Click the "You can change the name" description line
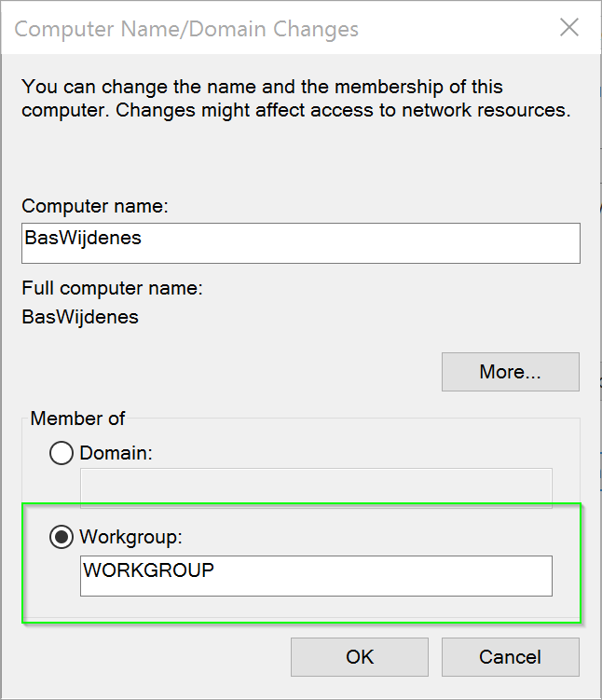This screenshot has height=700, width=602. coord(261,87)
